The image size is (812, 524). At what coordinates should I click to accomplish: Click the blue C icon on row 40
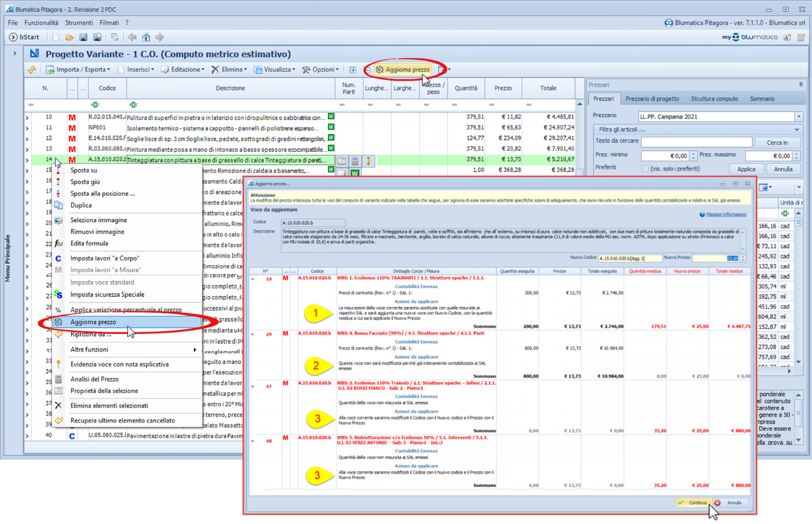pos(72,436)
